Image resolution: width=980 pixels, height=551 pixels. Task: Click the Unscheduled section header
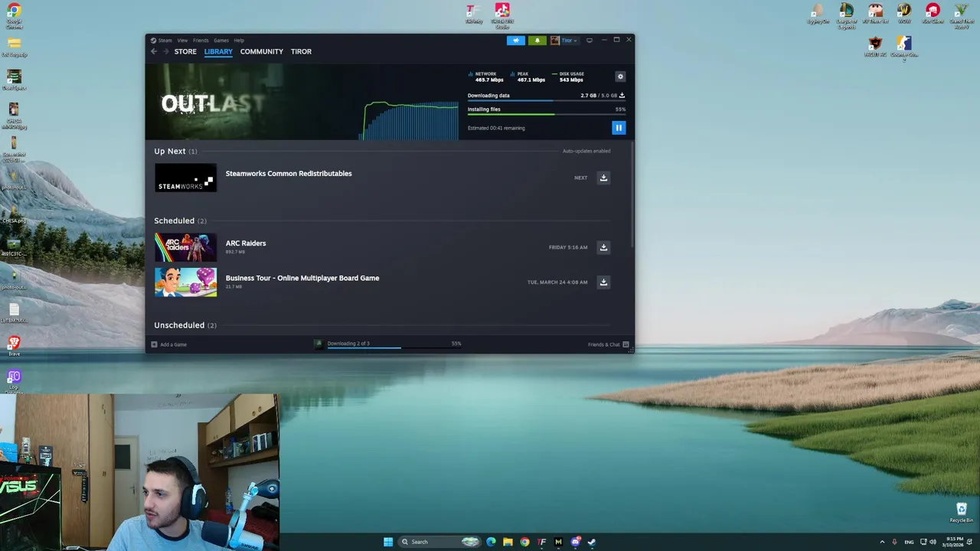coord(185,325)
